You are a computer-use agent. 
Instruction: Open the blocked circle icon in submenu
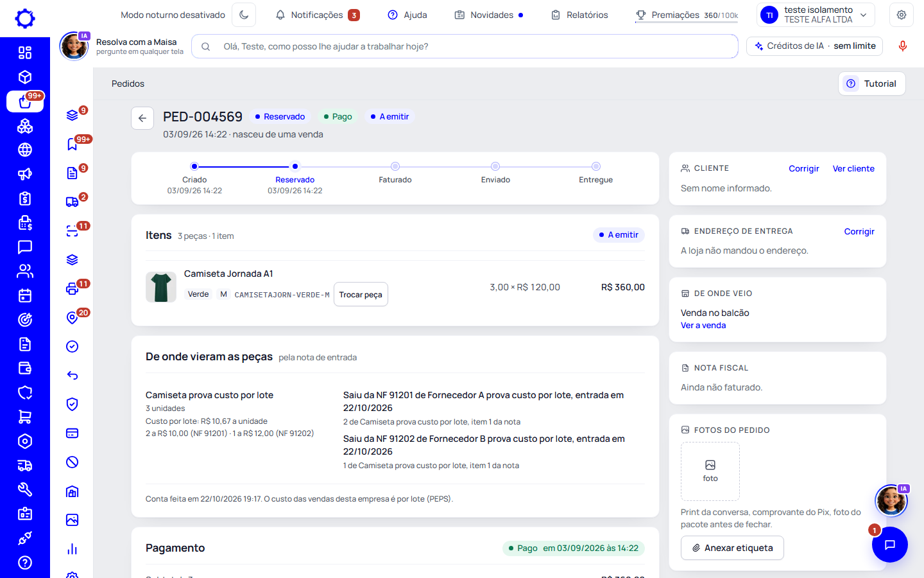click(73, 462)
